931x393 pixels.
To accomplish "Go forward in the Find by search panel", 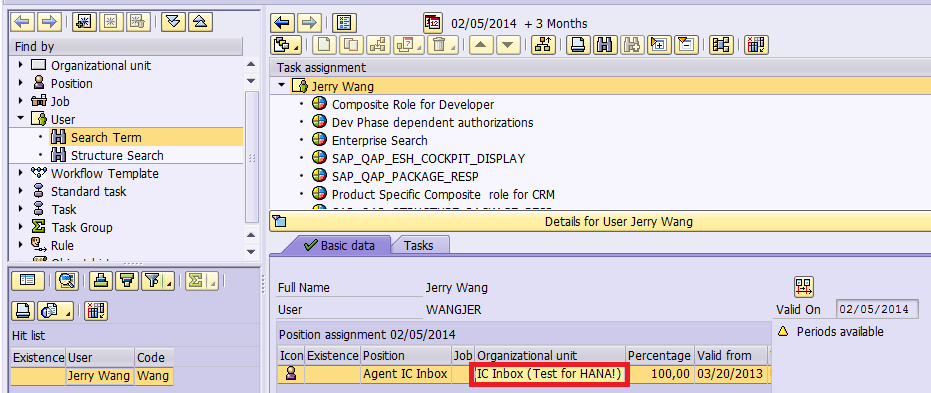I will coord(49,22).
